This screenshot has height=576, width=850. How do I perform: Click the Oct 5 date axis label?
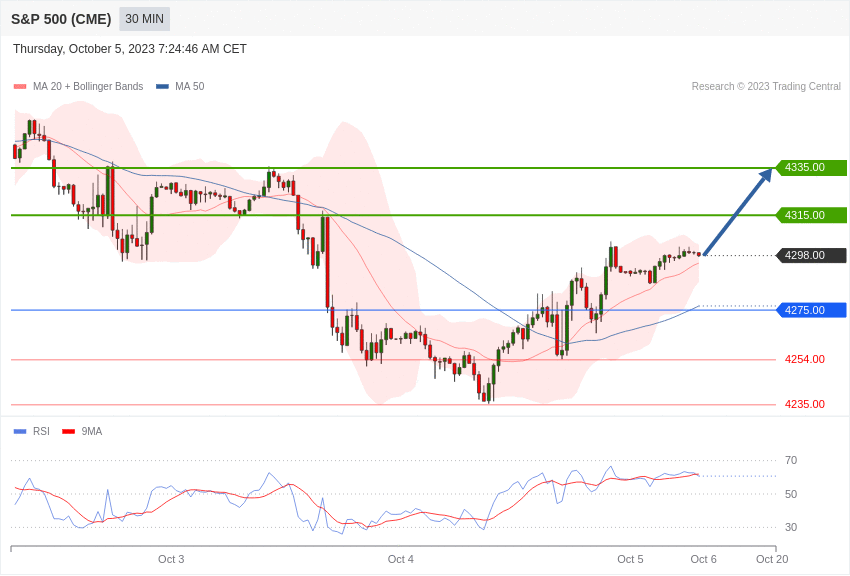[630, 559]
